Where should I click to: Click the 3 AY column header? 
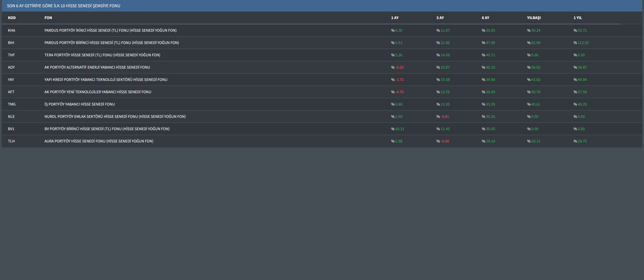pyautogui.click(x=440, y=18)
